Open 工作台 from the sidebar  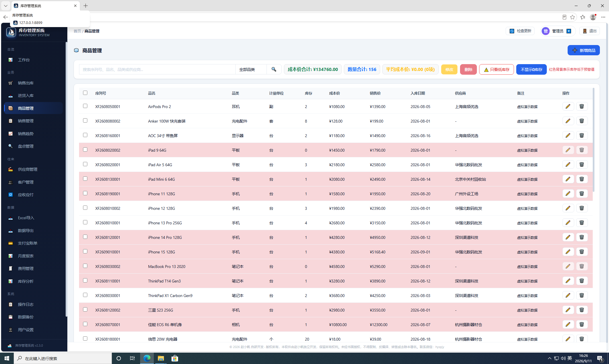(24, 60)
